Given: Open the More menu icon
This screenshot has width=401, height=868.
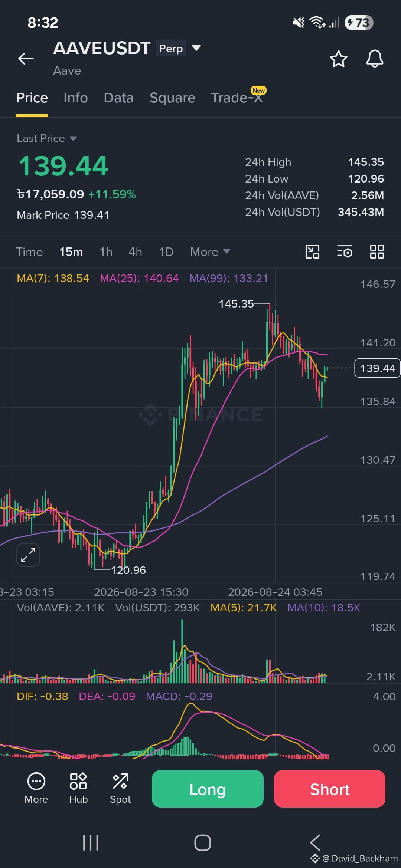Looking at the screenshot, I should [36, 788].
